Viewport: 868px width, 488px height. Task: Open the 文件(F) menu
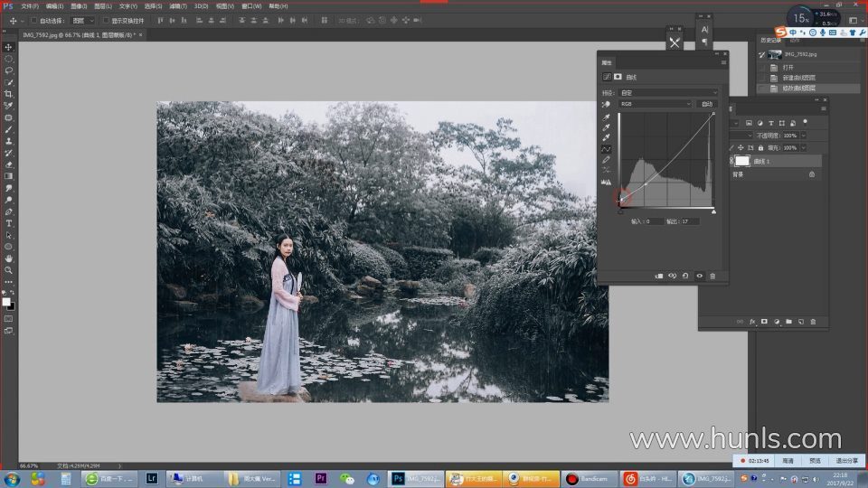[30, 6]
